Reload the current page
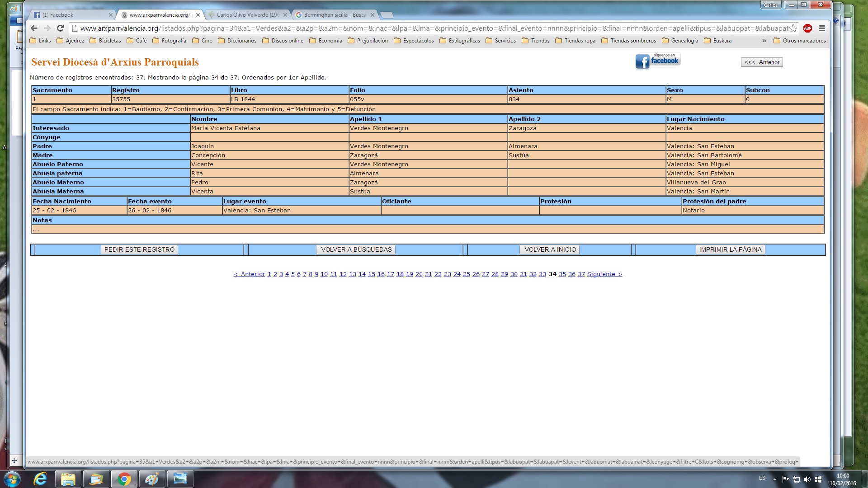Screen dimensions: 868x488 60,28
